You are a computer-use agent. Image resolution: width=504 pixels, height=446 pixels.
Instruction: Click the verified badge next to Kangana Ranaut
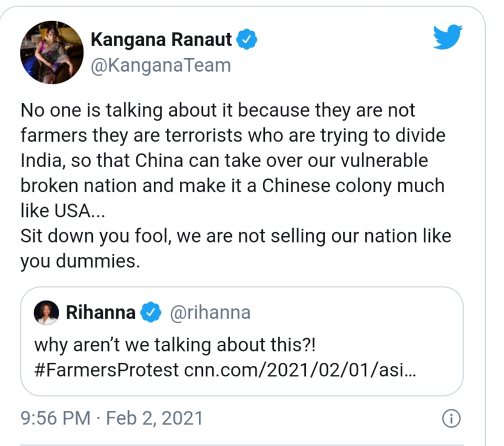(x=245, y=38)
